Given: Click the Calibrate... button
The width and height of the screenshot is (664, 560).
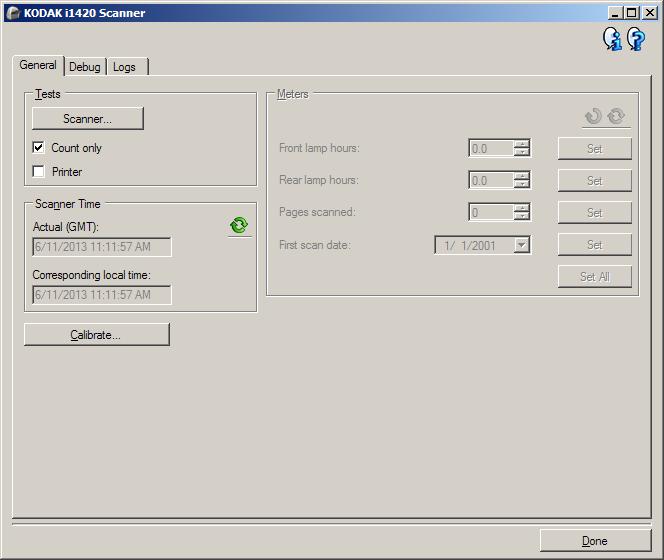Looking at the screenshot, I should [97, 335].
